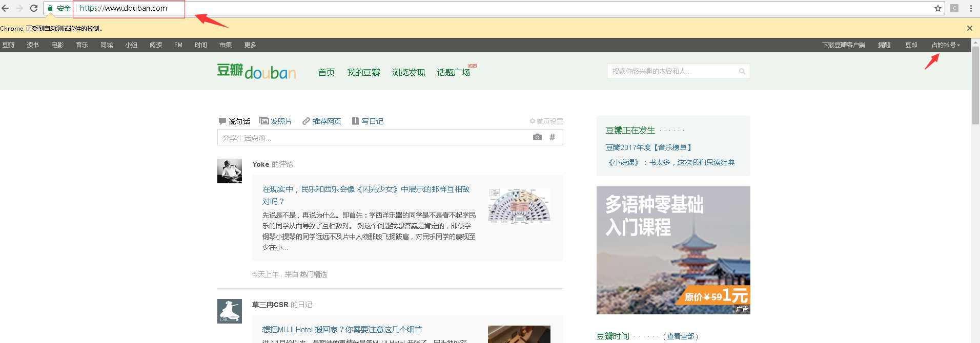Click 查看全部 next to 豆瓣时间
The height and width of the screenshot is (343, 980).
pyautogui.click(x=681, y=336)
